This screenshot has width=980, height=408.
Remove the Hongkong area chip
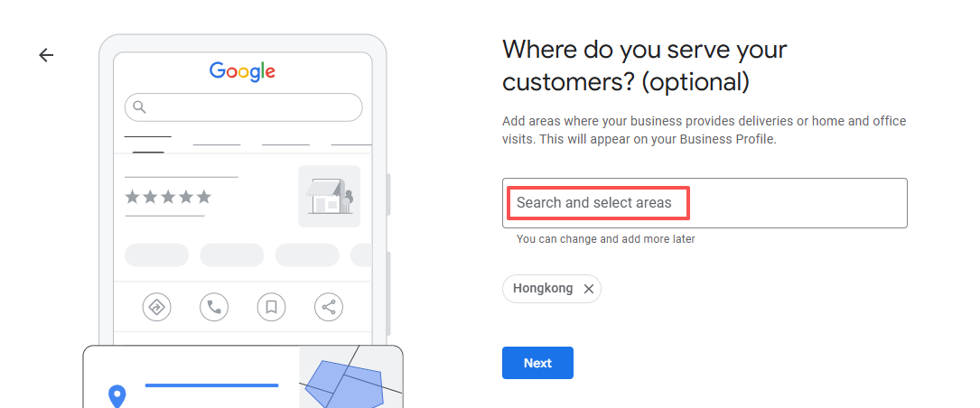589,289
